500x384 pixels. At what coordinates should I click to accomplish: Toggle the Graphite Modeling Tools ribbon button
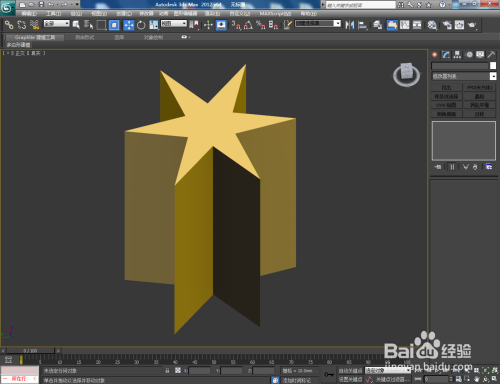(392, 25)
